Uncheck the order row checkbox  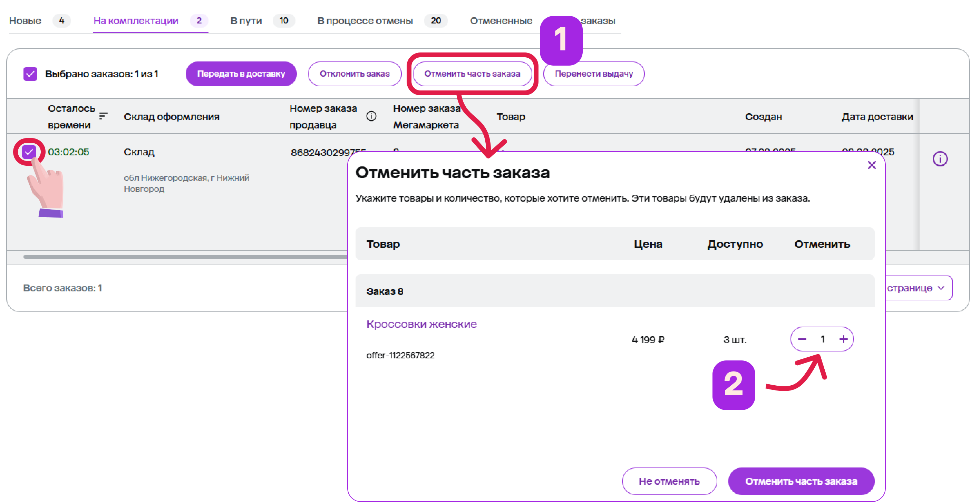[x=29, y=152]
